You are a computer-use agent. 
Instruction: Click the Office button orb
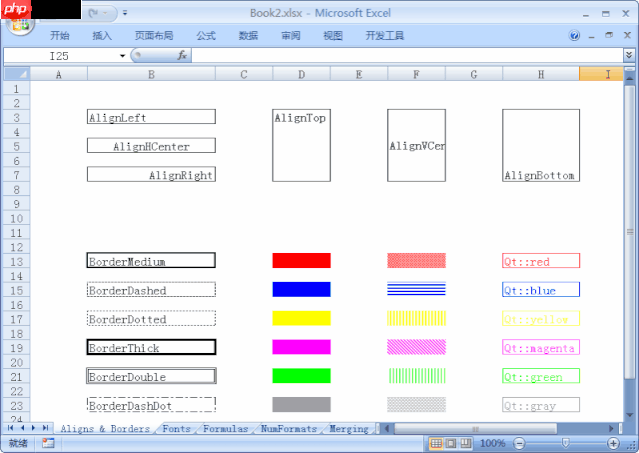pyautogui.click(x=20, y=25)
